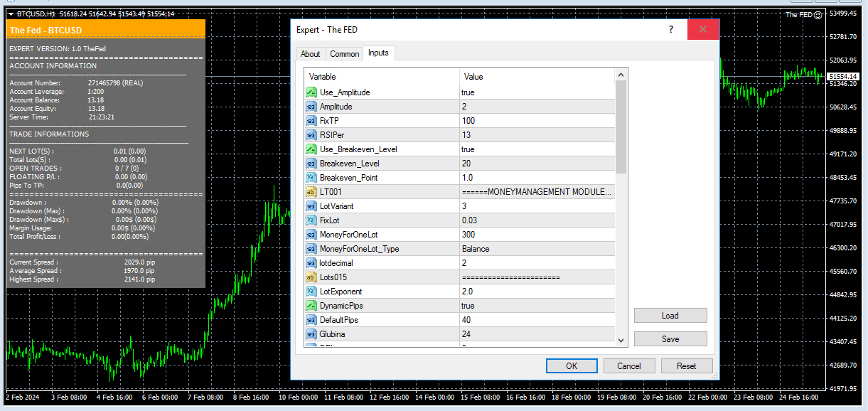
Task: Click the Breakeven_Point double-type icon
Action: pos(311,178)
